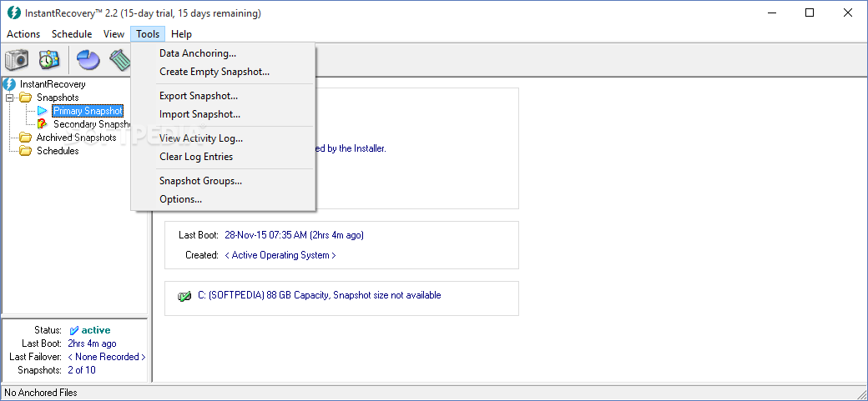Maximize the InstantRecovery window
The height and width of the screenshot is (401, 868).
(810, 13)
